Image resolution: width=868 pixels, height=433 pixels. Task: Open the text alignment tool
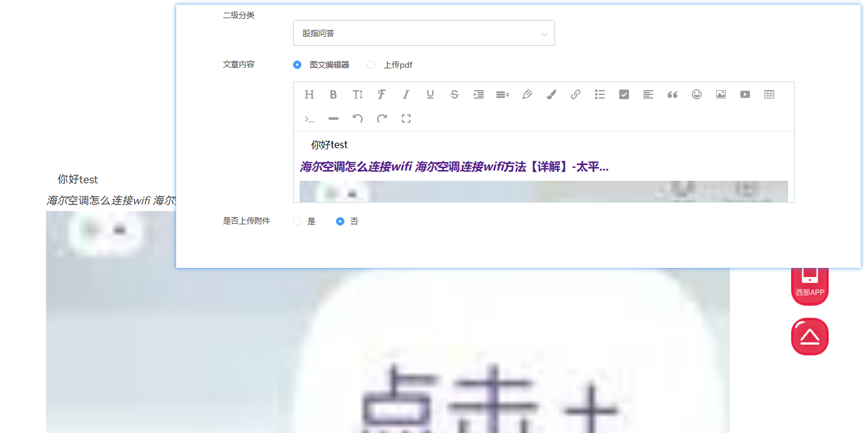pos(648,94)
